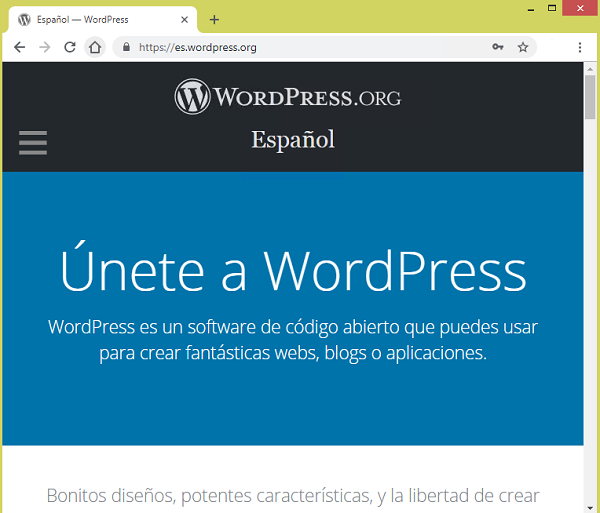The image size is (600, 513).
Task: Click the forward navigation arrow
Action: point(44,47)
